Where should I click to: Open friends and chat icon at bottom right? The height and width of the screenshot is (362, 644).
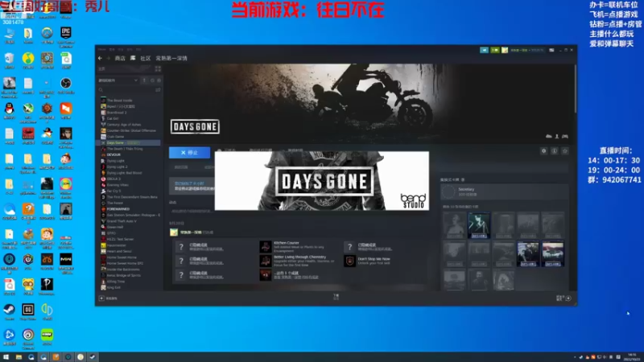tap(563, 298)
